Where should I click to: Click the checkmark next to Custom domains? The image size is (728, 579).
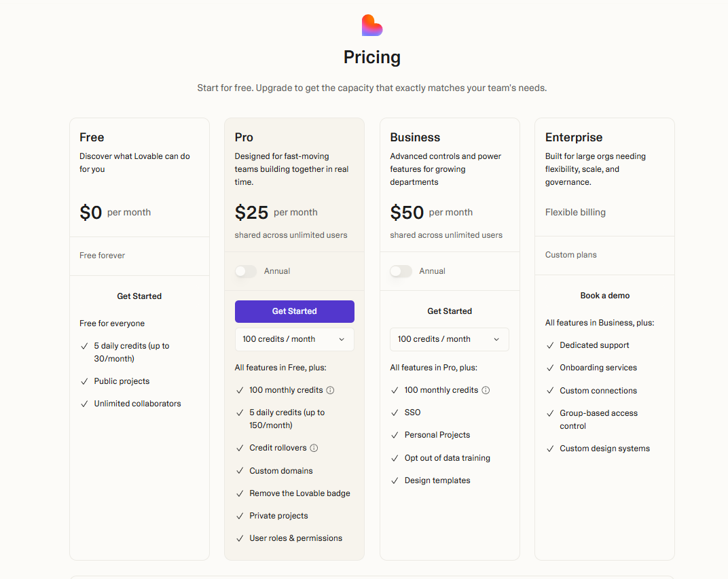pyautogui.click(x=240, y=470)
